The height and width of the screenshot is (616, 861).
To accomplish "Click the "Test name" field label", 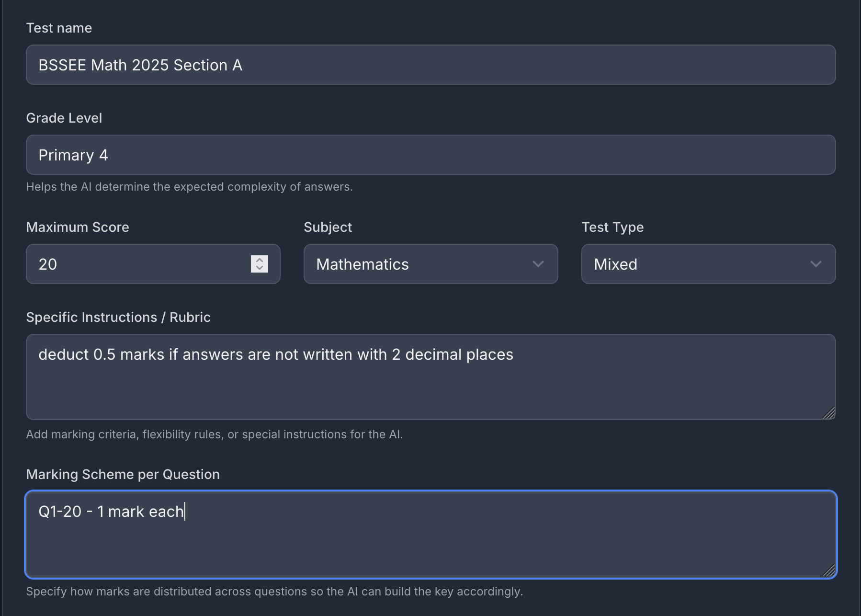I will coord(59,28).
